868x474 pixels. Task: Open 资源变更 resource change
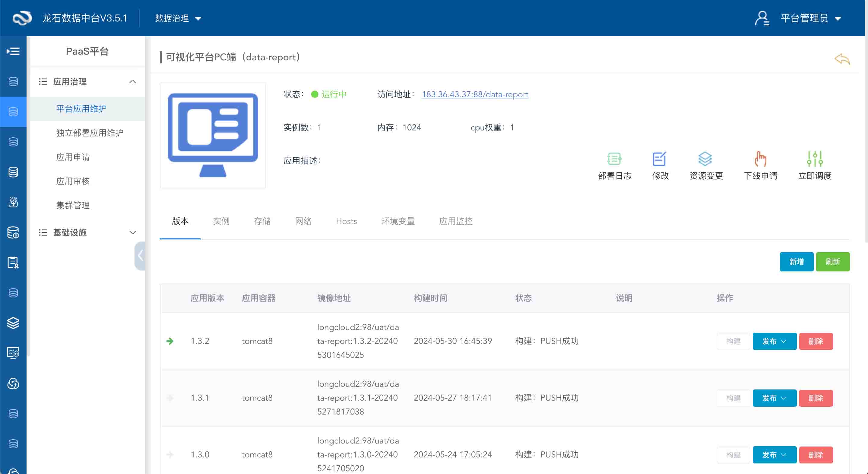tap(706, 166)
